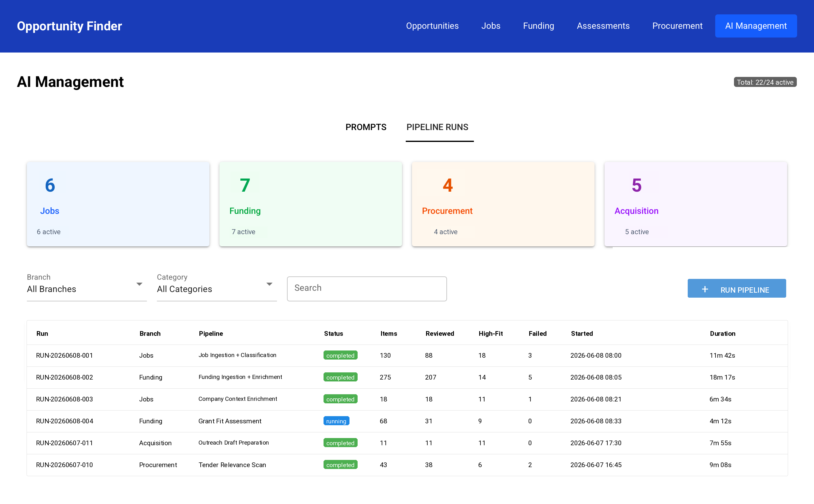Select the Jobs summary card
Viewport: 814px width, 504px height.
point(118,204)
